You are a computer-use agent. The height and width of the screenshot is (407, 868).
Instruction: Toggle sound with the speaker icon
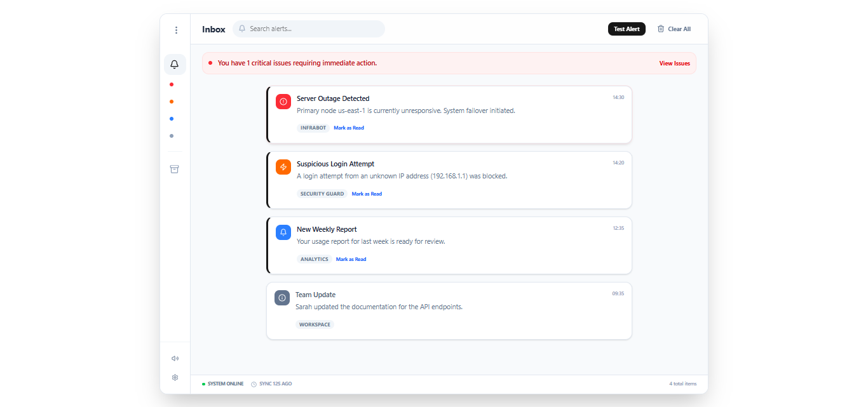(175, 358)
